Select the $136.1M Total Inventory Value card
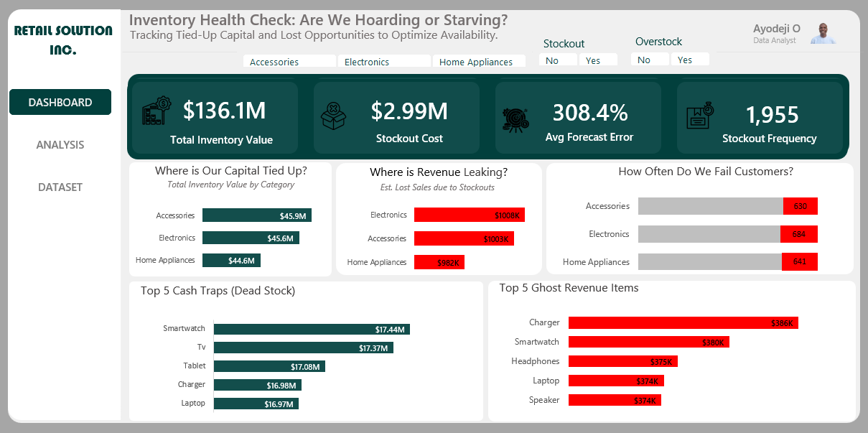This screenshot has width=868, height=433. 215,118
